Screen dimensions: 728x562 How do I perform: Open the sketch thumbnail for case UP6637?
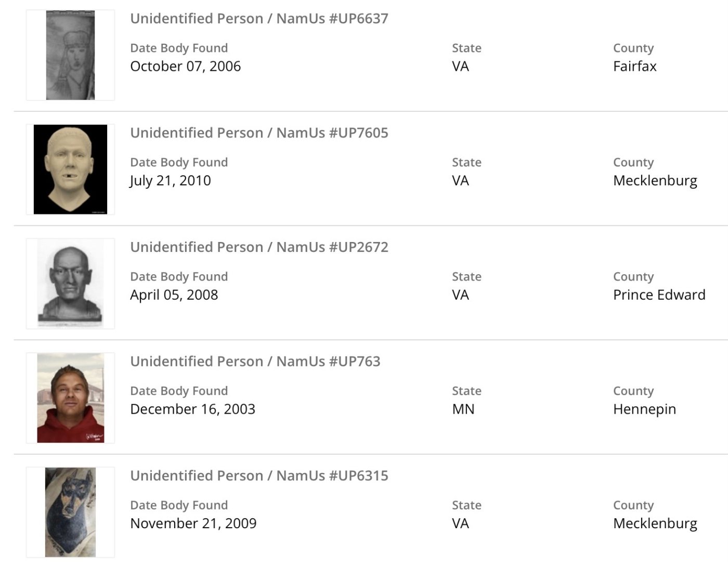tap(70, 55)
